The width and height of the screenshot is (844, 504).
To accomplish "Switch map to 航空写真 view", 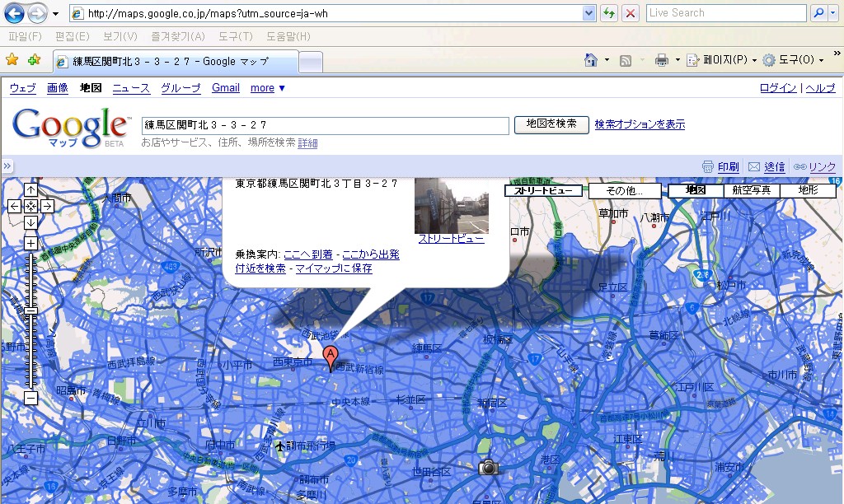I will (751, 190).
